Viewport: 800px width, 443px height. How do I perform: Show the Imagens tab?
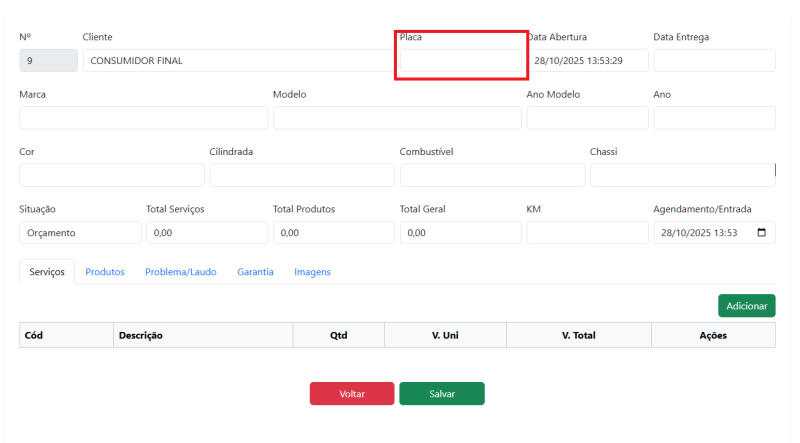(x=312, y=272)
